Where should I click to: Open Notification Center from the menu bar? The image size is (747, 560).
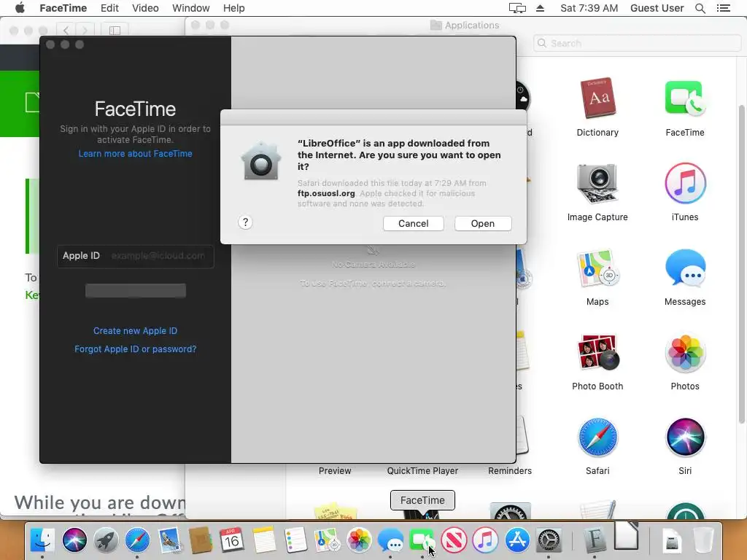pyautogui.click(x=723, y=8)
